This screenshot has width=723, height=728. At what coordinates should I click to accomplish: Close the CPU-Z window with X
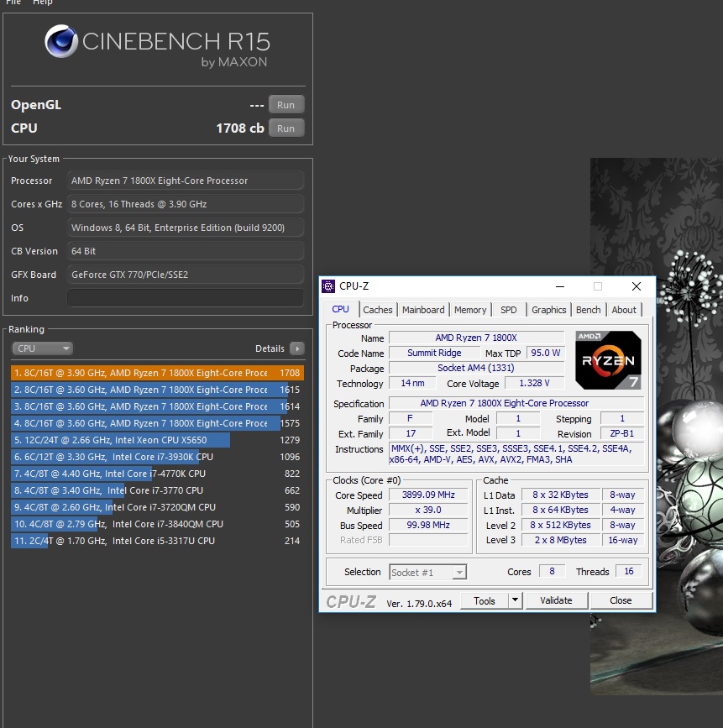point(636,286)
